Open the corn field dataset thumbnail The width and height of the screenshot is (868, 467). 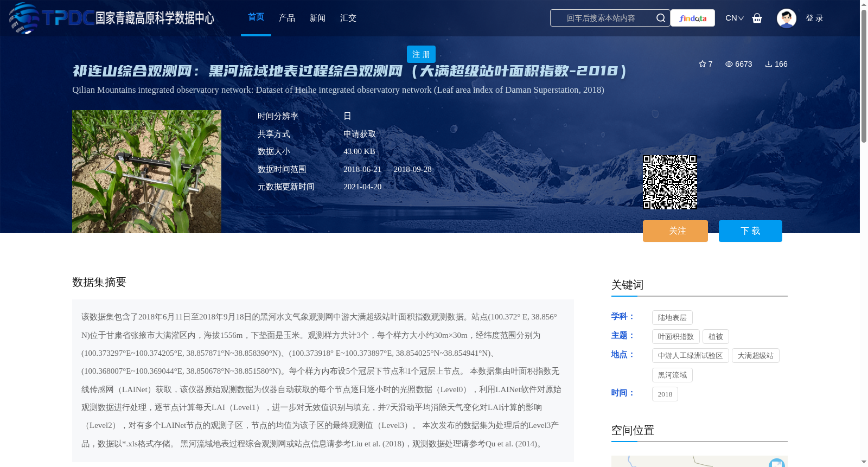(x=146, y=171)
